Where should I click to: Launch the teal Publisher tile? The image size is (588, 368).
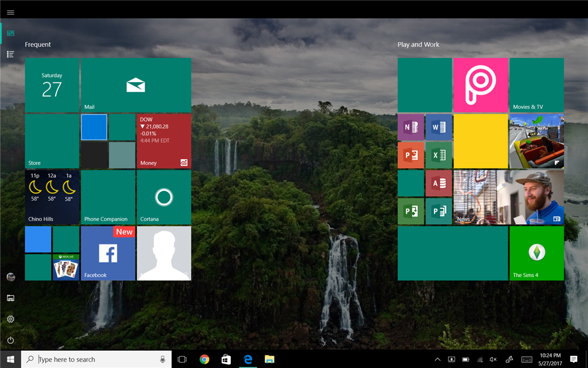pos(439,212)
